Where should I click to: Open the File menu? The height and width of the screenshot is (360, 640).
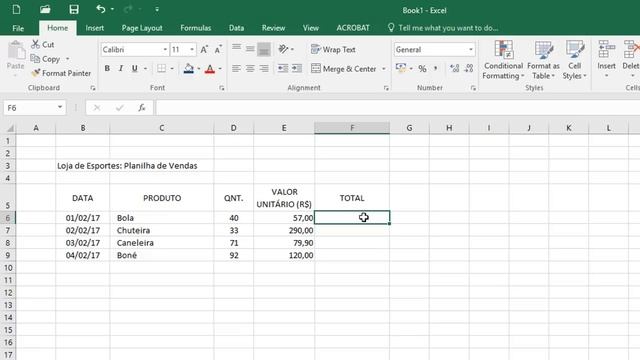click(18, 28)
